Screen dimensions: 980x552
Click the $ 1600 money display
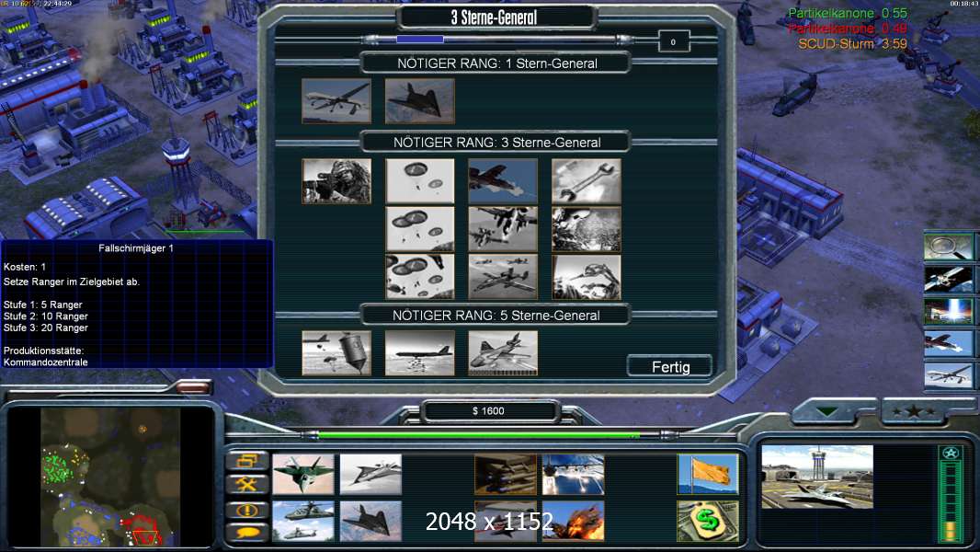click(488, 410)
